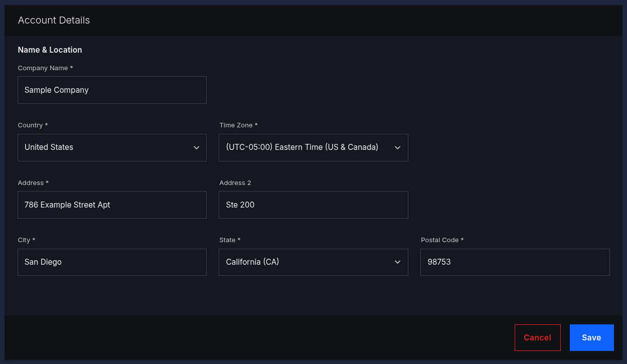The image size is (627, 364).
Task: Click the Country * label
Action: point(33,125)
